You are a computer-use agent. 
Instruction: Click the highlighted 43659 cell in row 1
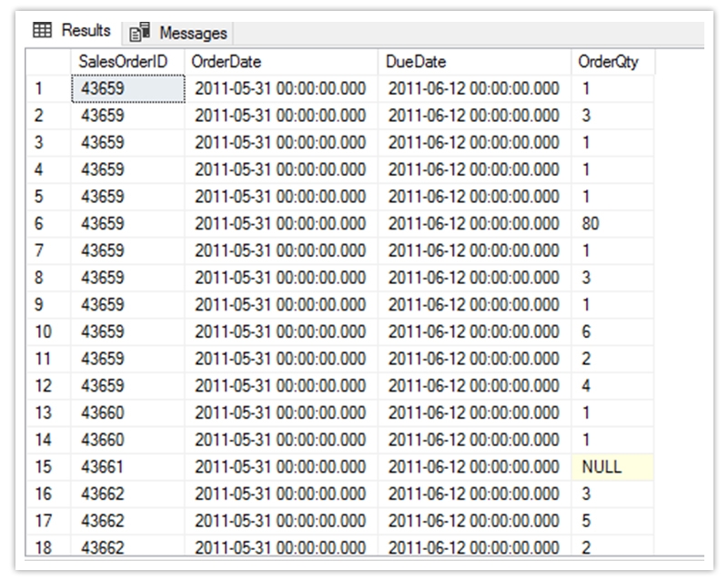[127, 88]
